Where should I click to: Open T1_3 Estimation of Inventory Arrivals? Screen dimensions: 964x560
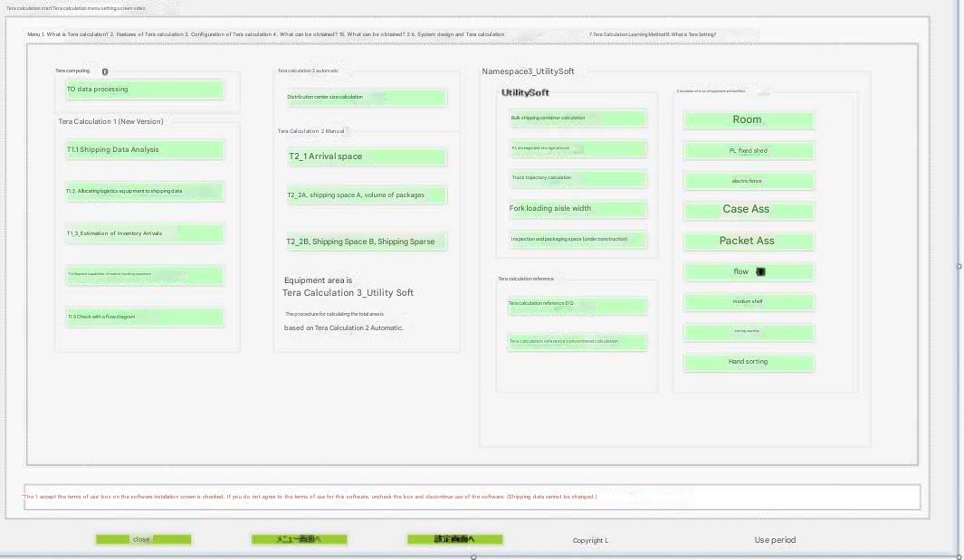pyautogui.click(x=144, y=233)
